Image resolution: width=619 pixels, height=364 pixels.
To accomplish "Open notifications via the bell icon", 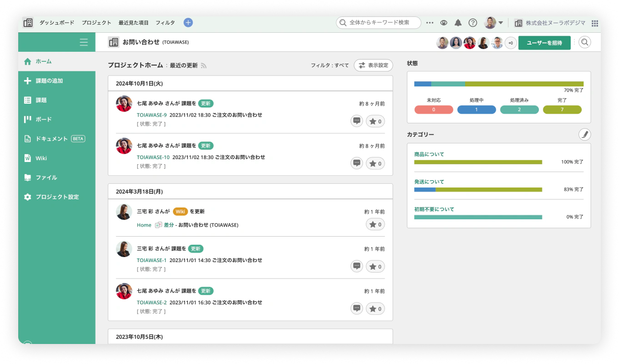I will [458, 22].
